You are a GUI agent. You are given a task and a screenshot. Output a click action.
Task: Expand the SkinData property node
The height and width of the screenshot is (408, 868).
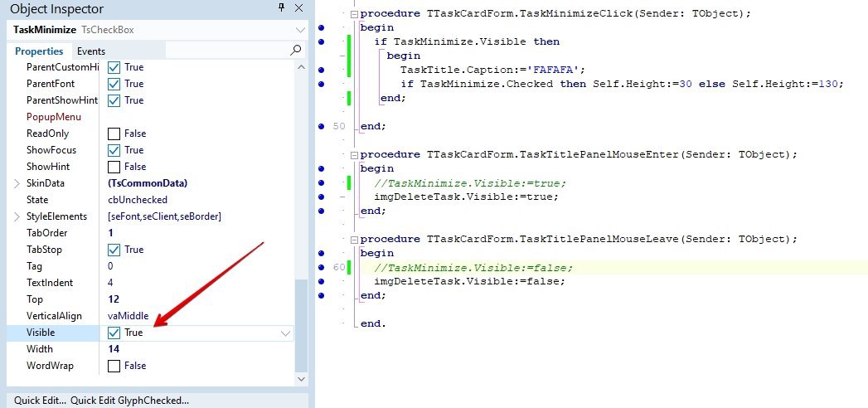[x=17, y=183]
